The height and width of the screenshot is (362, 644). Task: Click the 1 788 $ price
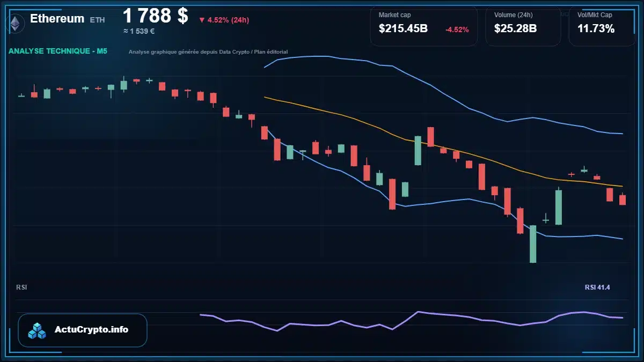tap(156, 16)
